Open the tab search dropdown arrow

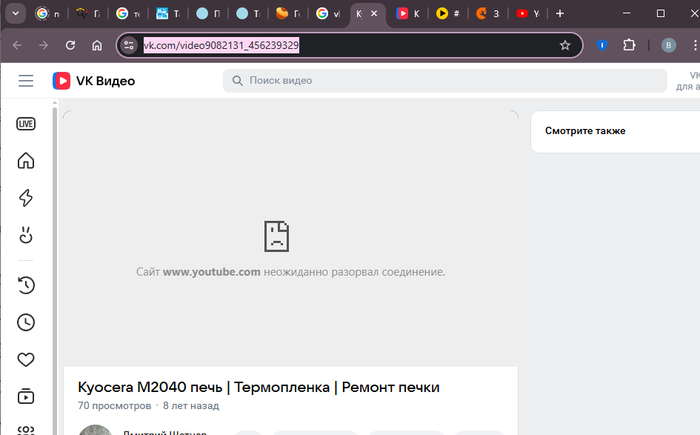[15, 13]
